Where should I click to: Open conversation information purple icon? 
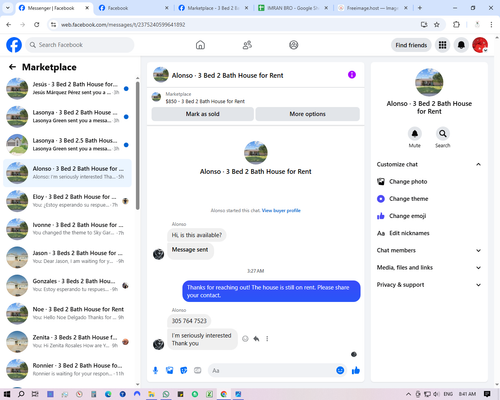(352, 75)
